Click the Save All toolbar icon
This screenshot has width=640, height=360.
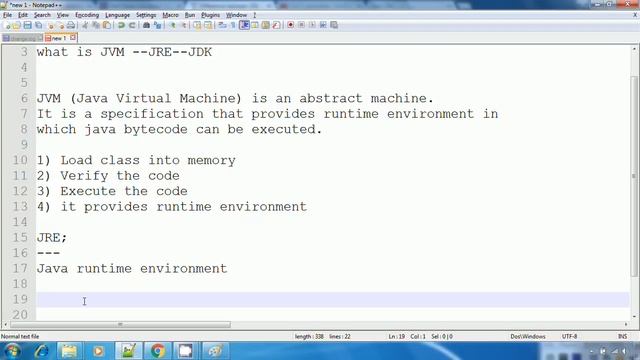click(39, 25)
